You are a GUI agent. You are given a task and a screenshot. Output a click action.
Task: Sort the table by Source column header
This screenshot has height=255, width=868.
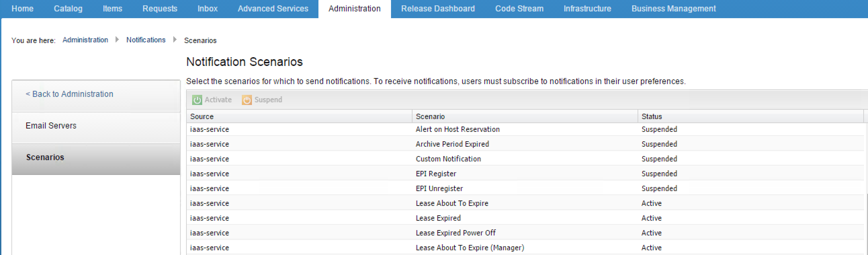(x=202, y=117)
